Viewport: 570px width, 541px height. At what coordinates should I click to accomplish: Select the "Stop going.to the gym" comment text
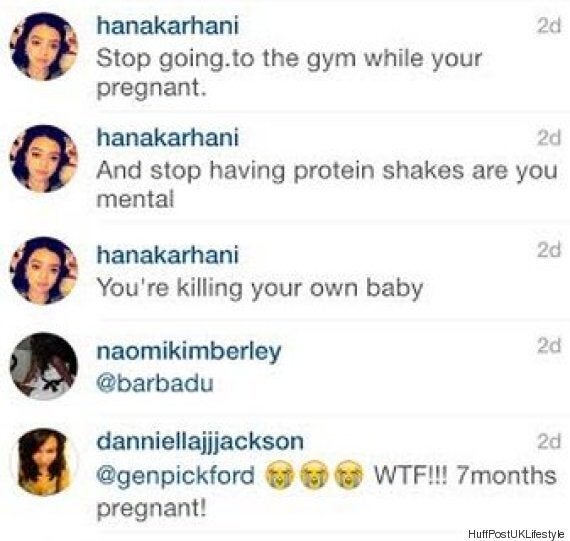pos(289,73)
